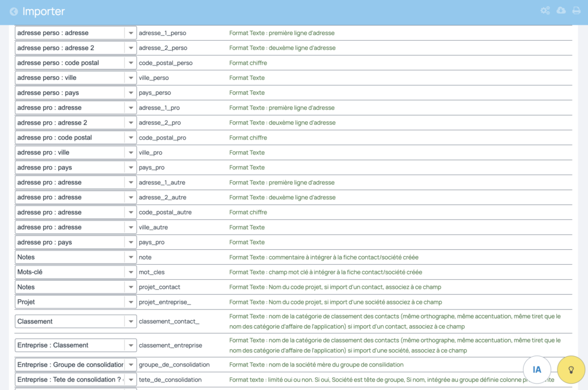This screenshot has width=588, height=390.
Task: Click the adresse_2_pro field name
Action: pyautogui.click(x=160, y=122)
